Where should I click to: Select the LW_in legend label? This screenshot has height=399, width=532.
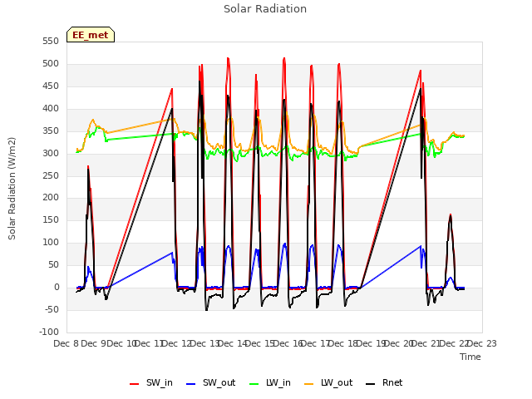(x=278, y=382)
